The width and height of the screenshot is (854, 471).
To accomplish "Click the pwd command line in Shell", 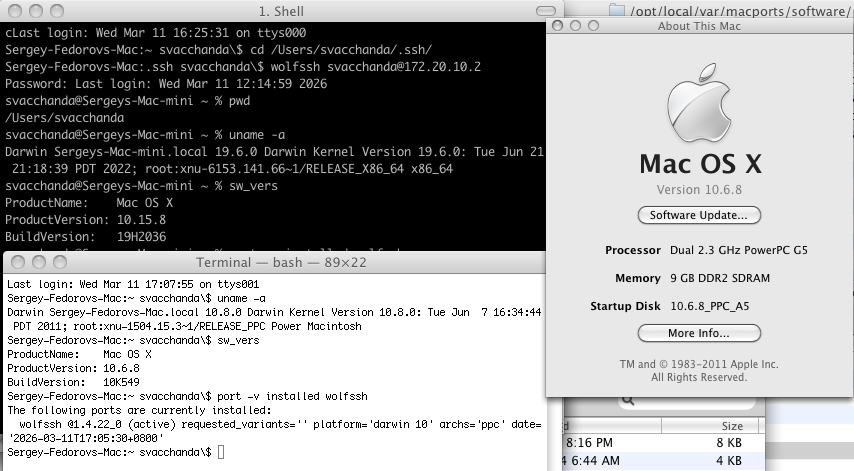I will tap(127, 101).
